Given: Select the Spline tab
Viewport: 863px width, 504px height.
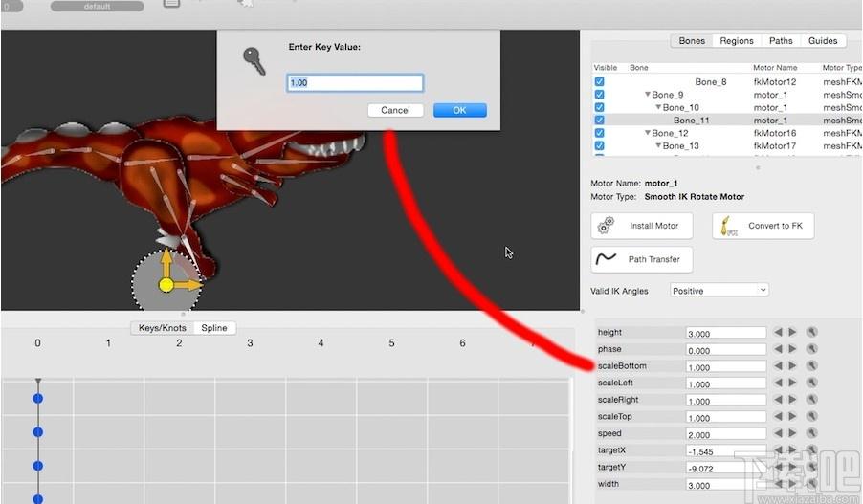Looking at the screenshot, I should click(x=214, y=328).
